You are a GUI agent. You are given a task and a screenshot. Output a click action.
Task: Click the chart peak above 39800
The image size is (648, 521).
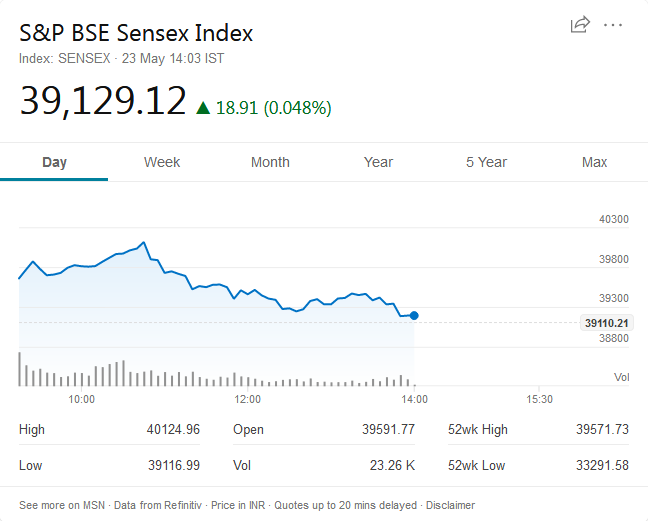(x=145, y=242)
